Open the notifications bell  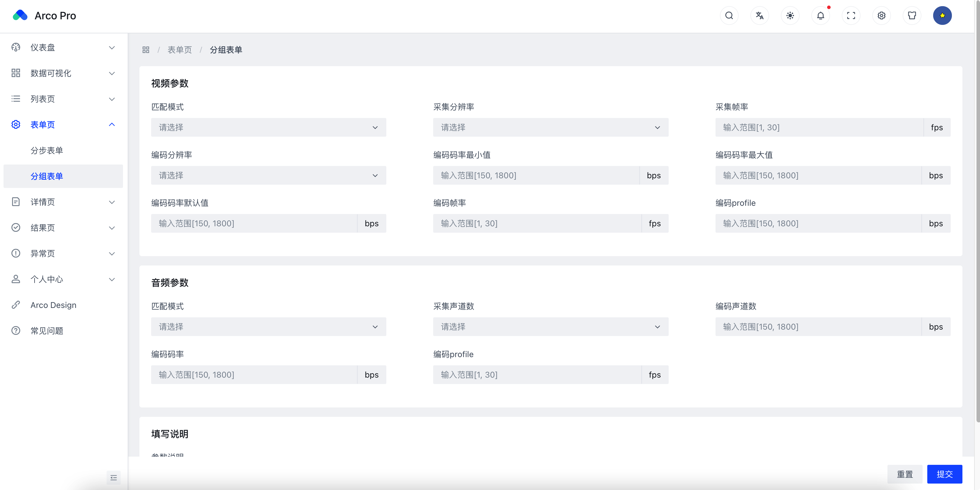[820, 16]
